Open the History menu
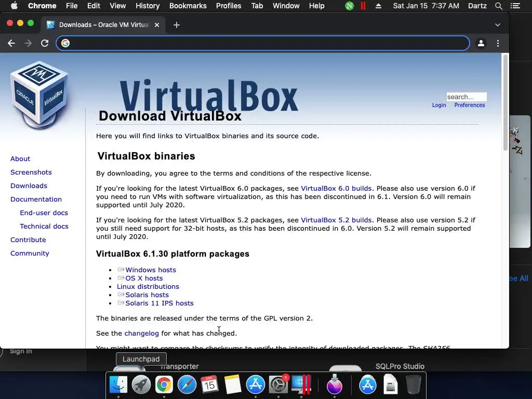 tap(148, 6)
